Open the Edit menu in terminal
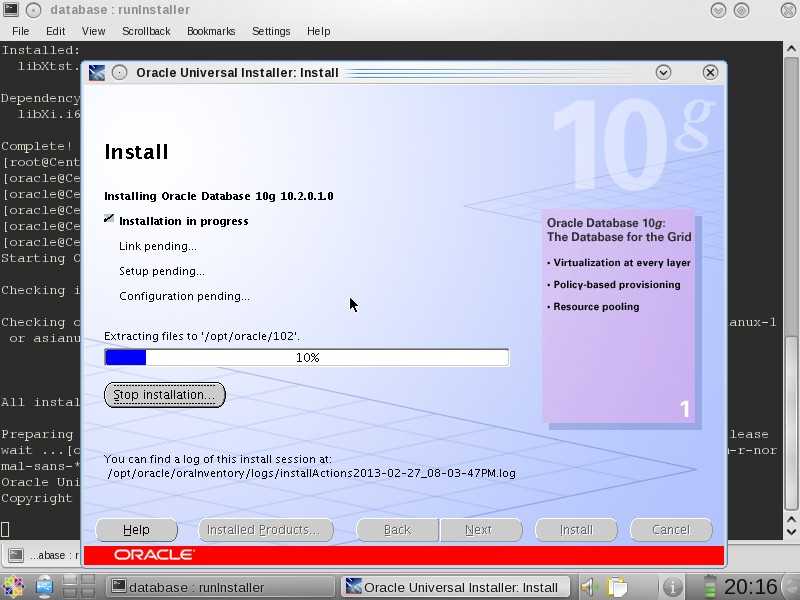Viewport: 800px width, 600px height. 56,31
